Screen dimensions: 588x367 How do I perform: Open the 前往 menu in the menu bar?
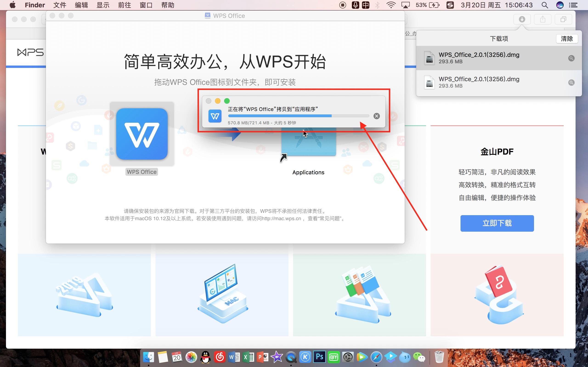pos(124,5)
